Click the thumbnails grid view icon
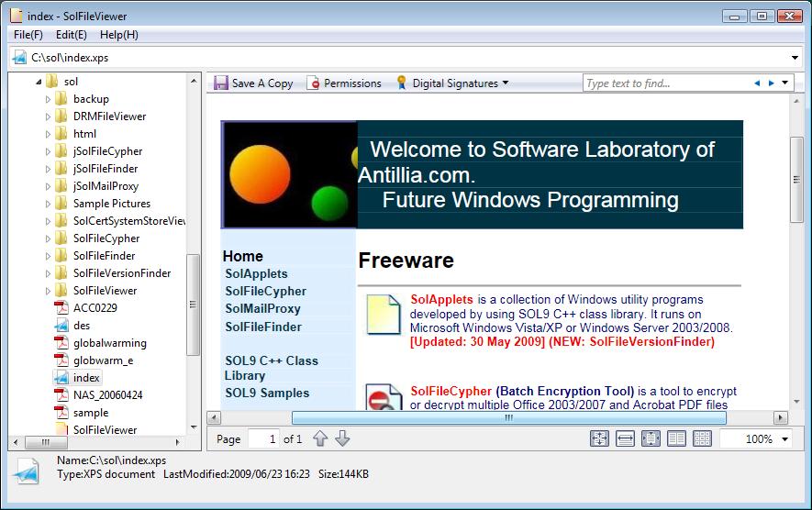Viewport: 812px width, 510px height. 702,438
